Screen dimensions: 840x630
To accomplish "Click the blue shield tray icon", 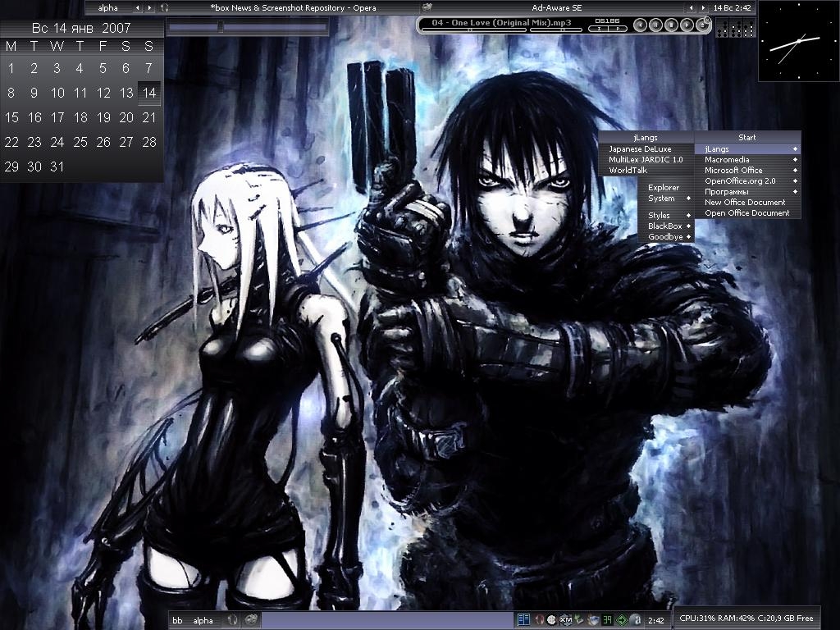I will click(x=593, y=620).
